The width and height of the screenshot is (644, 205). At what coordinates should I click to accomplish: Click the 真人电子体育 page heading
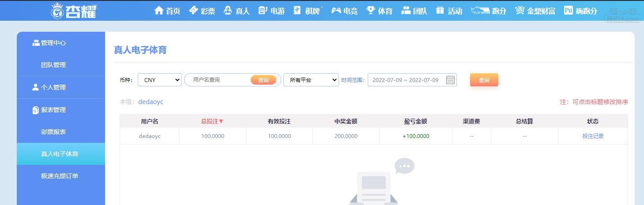point(140,50)
